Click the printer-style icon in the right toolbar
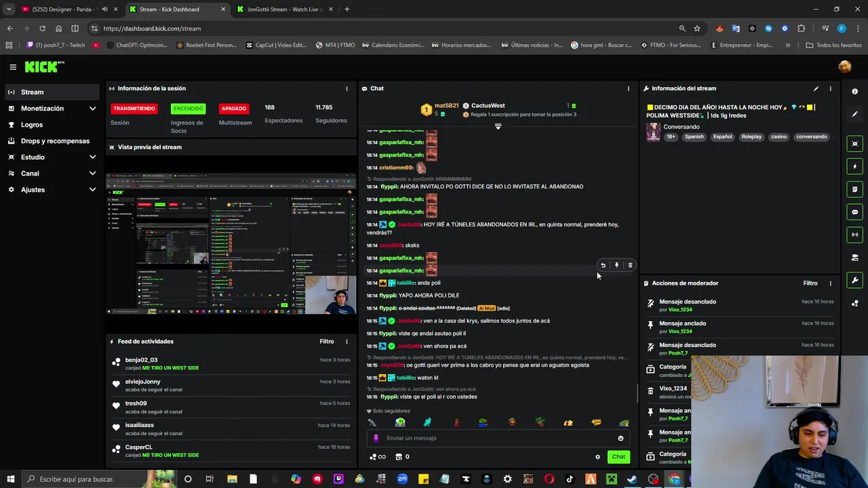Image resolution: width=868 pixels, height=488 pixels. [x=854, y=258]
